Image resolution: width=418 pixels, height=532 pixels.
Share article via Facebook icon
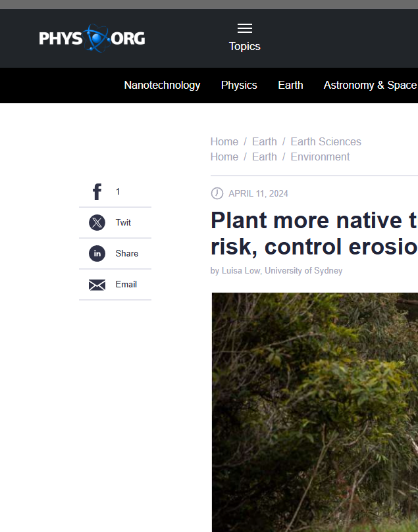97,192
